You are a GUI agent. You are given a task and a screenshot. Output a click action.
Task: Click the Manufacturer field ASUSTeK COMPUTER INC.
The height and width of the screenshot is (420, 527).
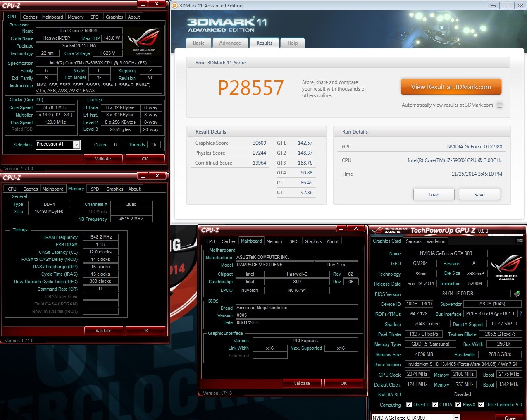(297, 258)
